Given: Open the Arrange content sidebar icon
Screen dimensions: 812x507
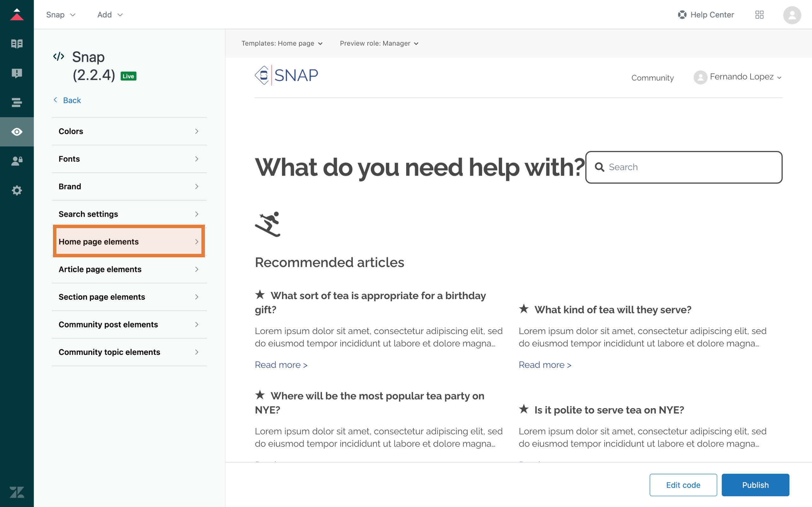Looking at the screenshot, I should tap(17, 102).
